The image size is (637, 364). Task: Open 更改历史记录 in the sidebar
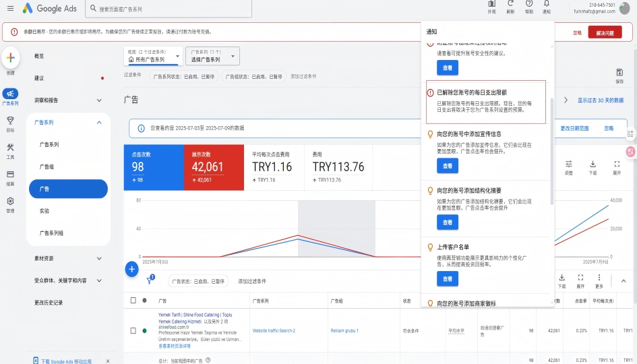(x=49, y=303)
